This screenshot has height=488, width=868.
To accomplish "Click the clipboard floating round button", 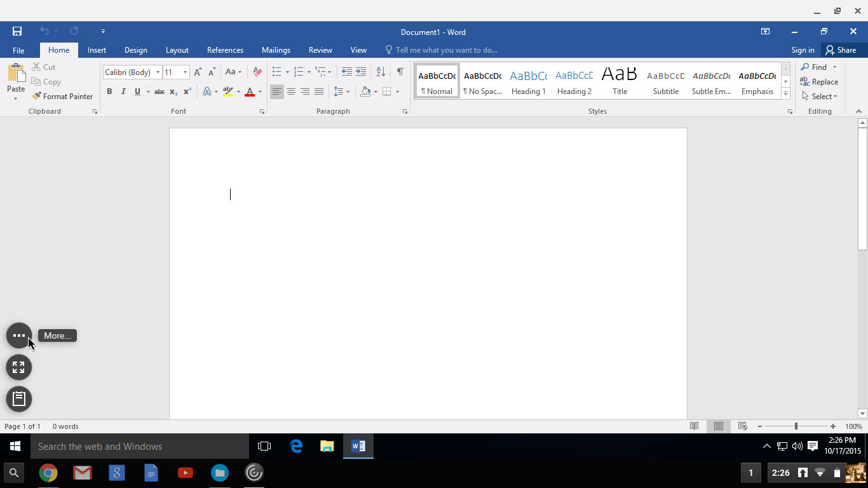I will point(19,399).
